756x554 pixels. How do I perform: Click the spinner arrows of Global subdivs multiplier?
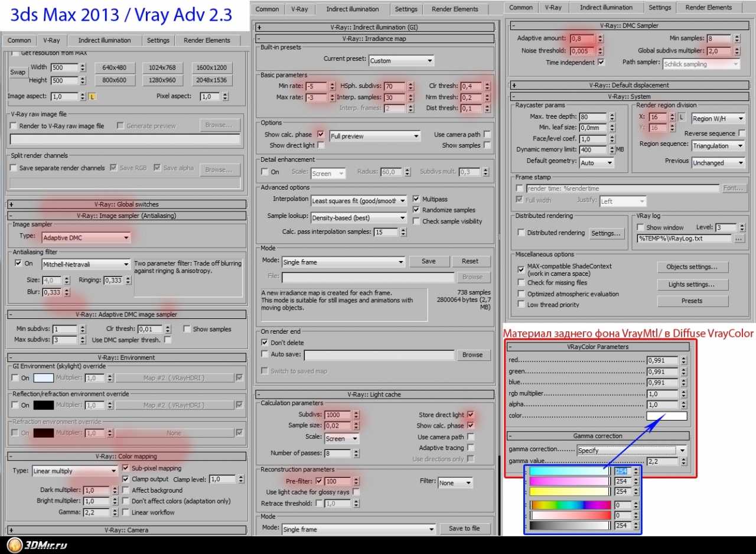click(736, 51)
